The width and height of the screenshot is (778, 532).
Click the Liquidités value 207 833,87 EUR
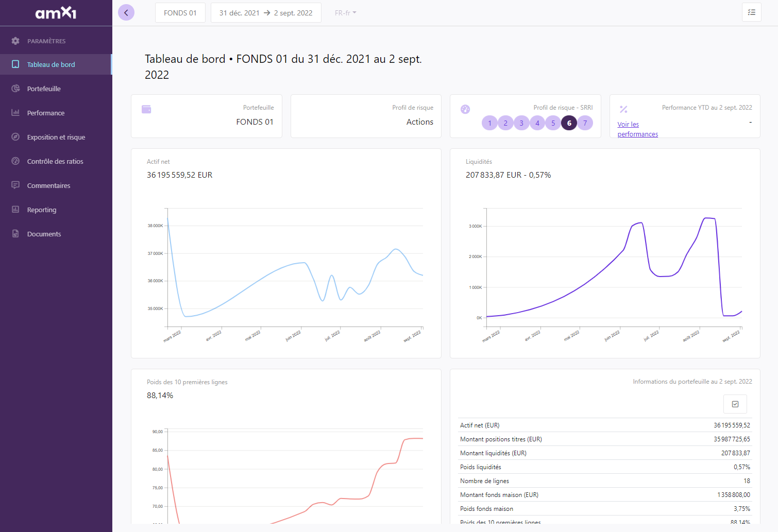[509, 175]
